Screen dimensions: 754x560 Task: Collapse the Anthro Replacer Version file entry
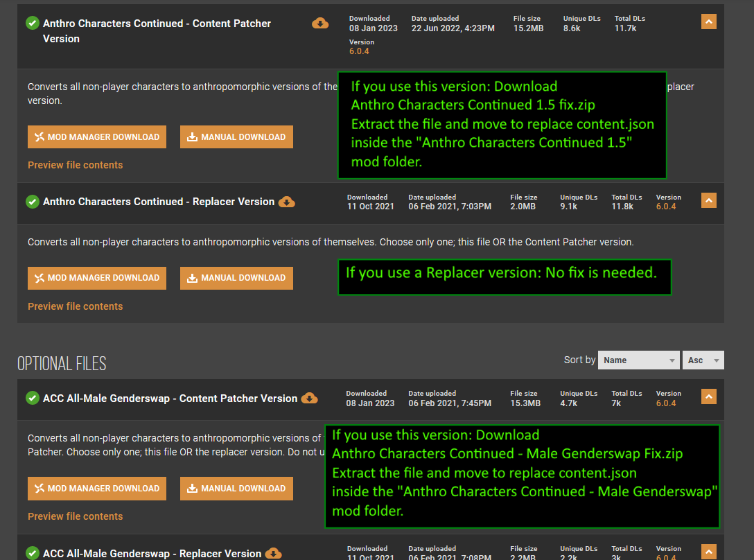709,200
